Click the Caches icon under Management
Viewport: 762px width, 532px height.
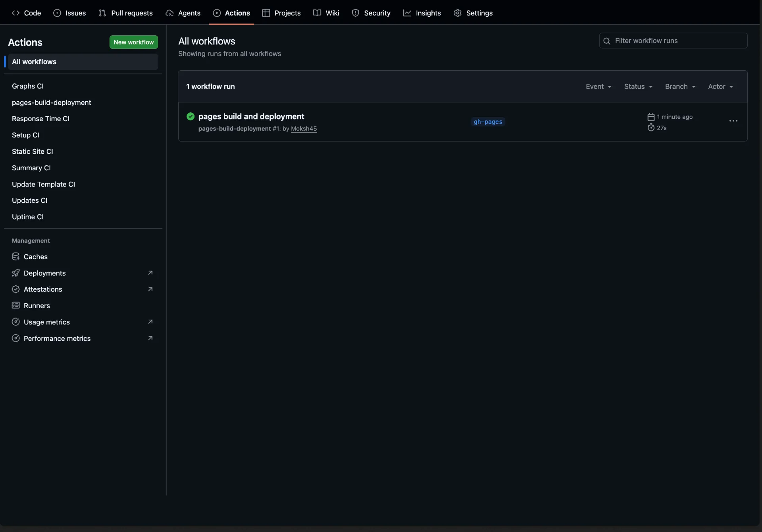coord(15,256)
